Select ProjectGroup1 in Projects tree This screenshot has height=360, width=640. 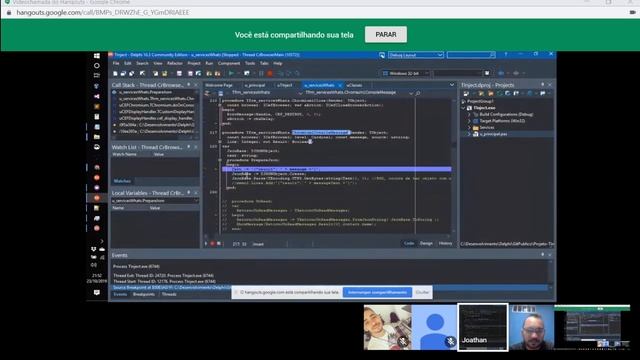480,101
